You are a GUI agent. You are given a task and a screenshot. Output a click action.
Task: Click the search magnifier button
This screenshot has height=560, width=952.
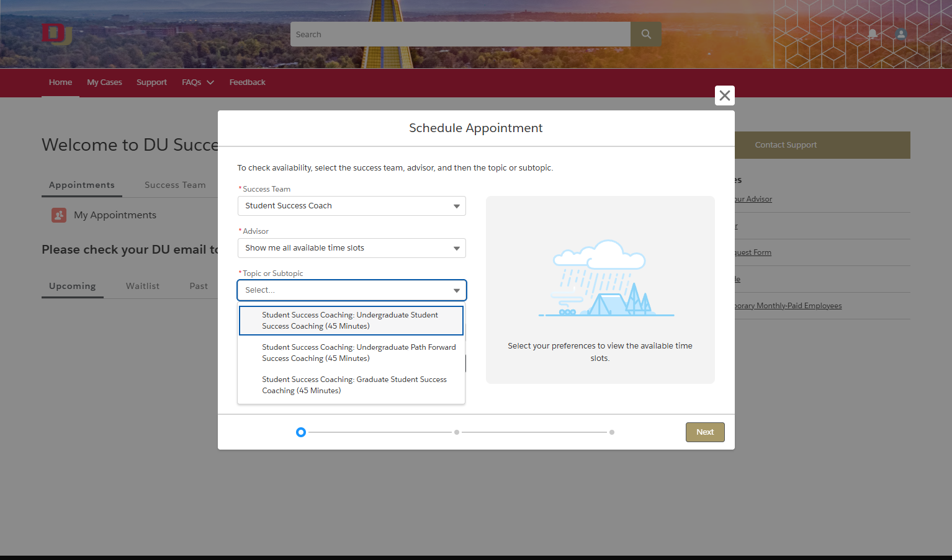coord(646,34)
